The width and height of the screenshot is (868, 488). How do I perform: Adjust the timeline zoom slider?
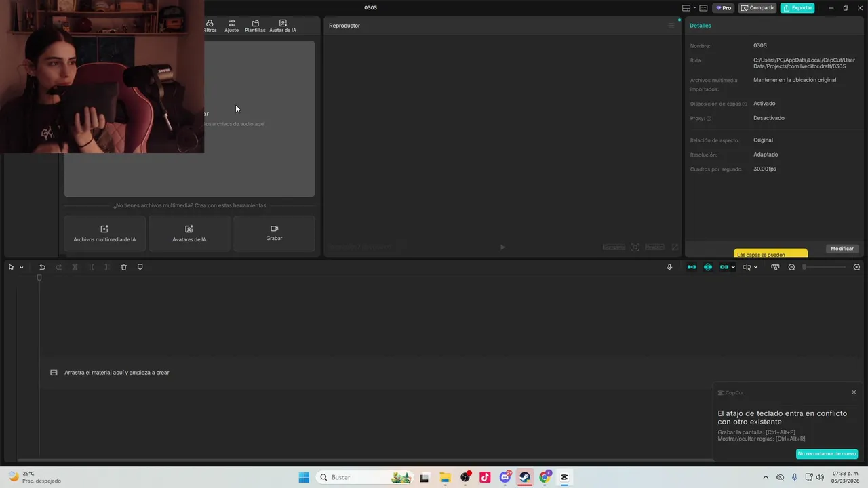click(824, 267)
